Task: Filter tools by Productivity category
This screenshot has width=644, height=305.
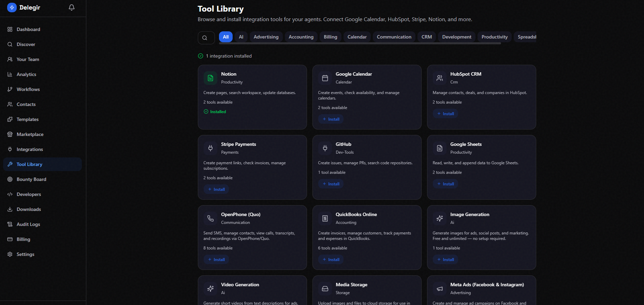Action: pos(495,37)
